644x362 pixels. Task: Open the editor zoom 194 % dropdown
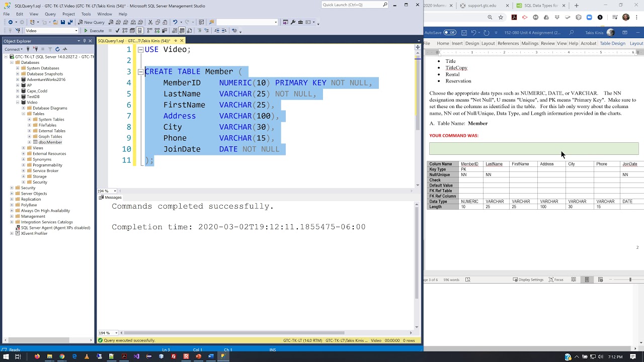coord(115,191)
